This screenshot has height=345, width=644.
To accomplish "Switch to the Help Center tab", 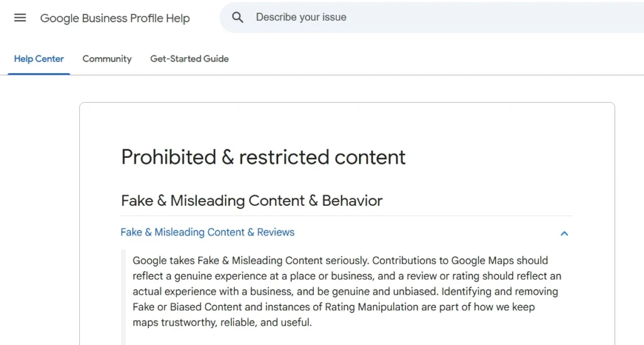I will (x=39, y=59).
